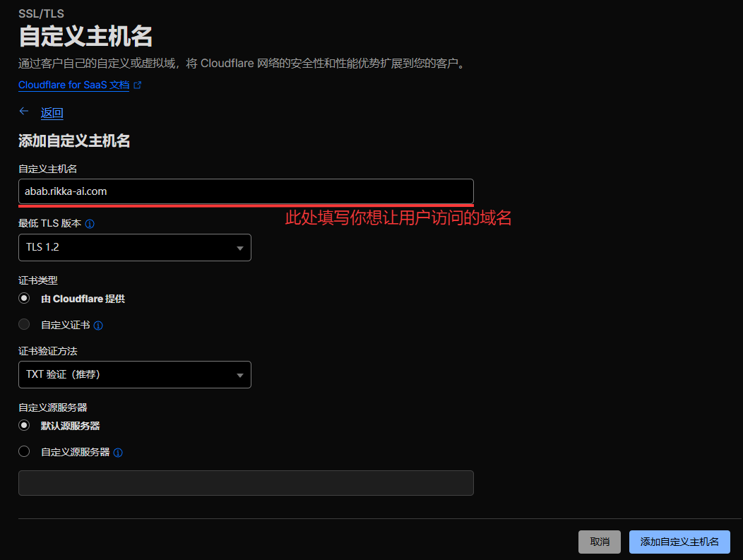Select the 自定义源服务器 radio button

[x=23, y=451]
